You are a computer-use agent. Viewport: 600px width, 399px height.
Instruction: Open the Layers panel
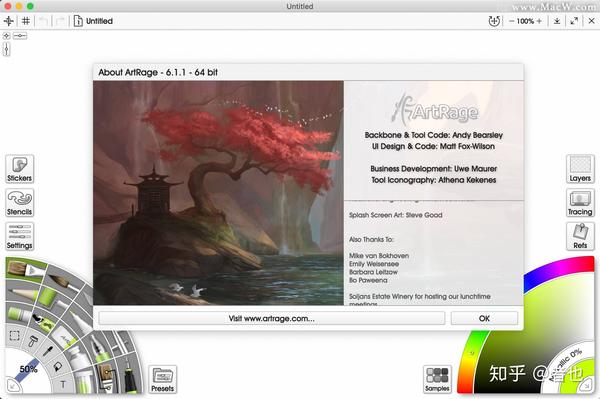point(580,169)
